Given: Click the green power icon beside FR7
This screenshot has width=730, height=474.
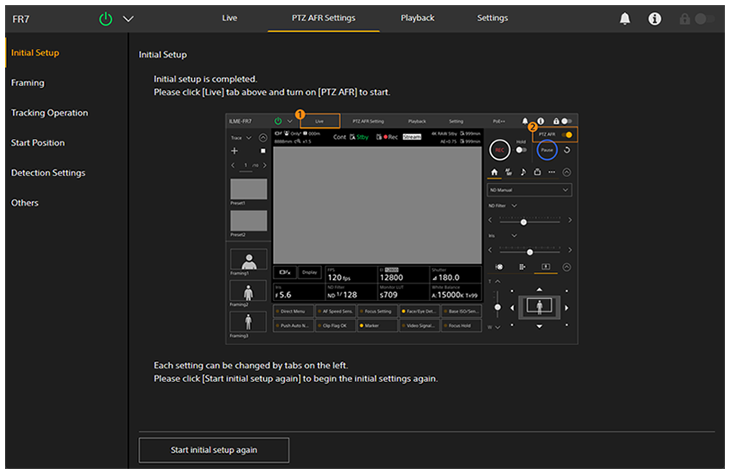Looking at the screenshot, I should 106,19.
